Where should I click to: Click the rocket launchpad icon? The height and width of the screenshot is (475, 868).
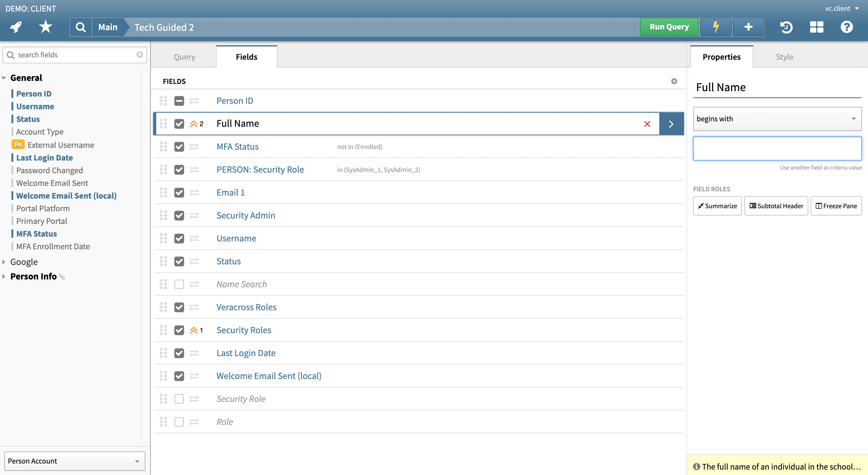[x=16, y=27]
